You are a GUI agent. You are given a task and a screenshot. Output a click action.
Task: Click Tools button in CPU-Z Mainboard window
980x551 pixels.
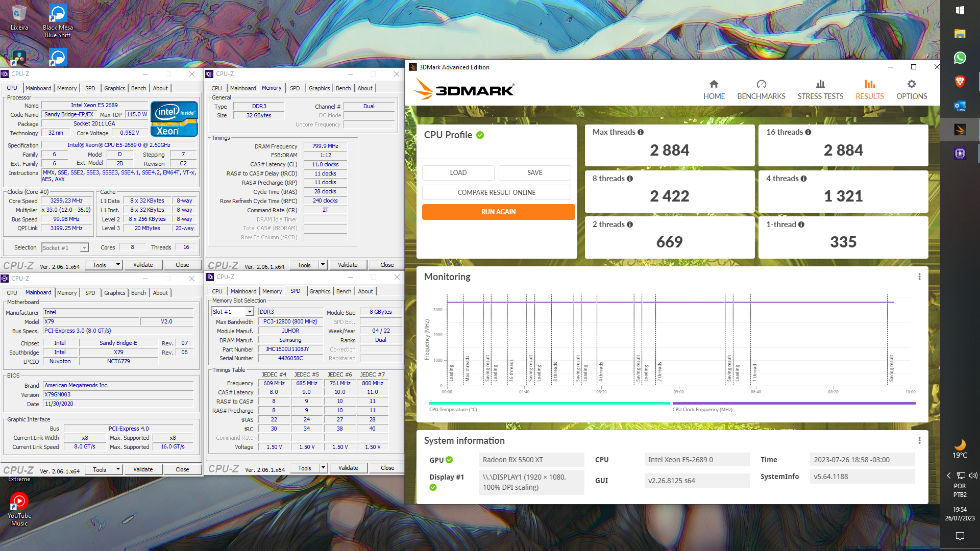(100, 469)
